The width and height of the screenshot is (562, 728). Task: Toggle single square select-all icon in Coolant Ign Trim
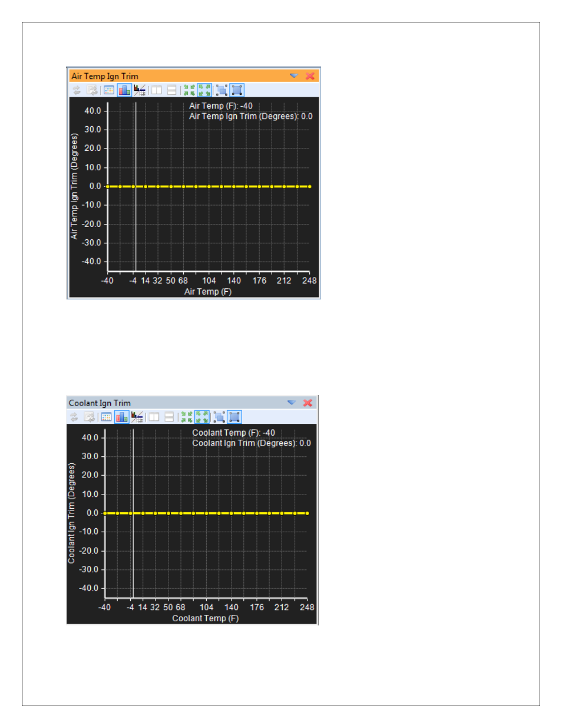point(234,417)
